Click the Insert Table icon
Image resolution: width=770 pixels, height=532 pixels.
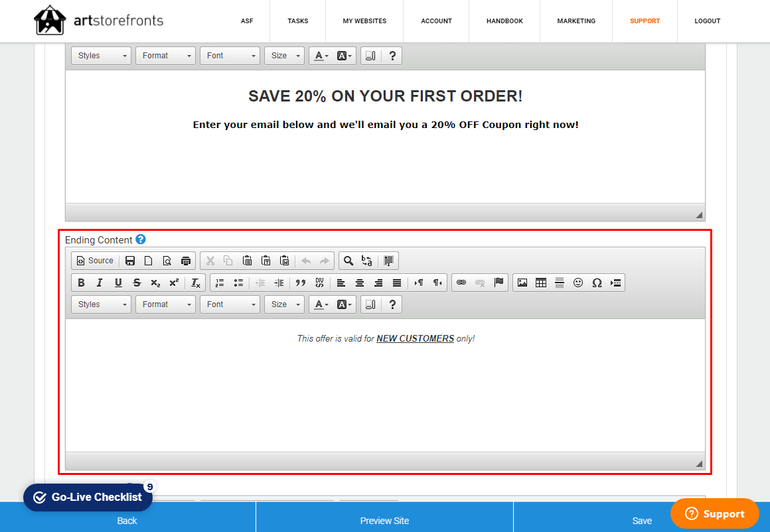[x=541, y=283]
